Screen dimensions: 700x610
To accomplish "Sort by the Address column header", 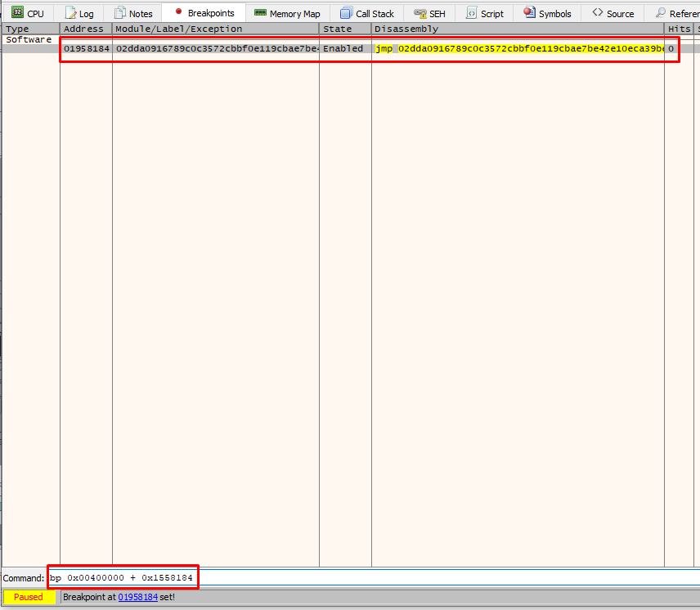I will pos(86,29).
